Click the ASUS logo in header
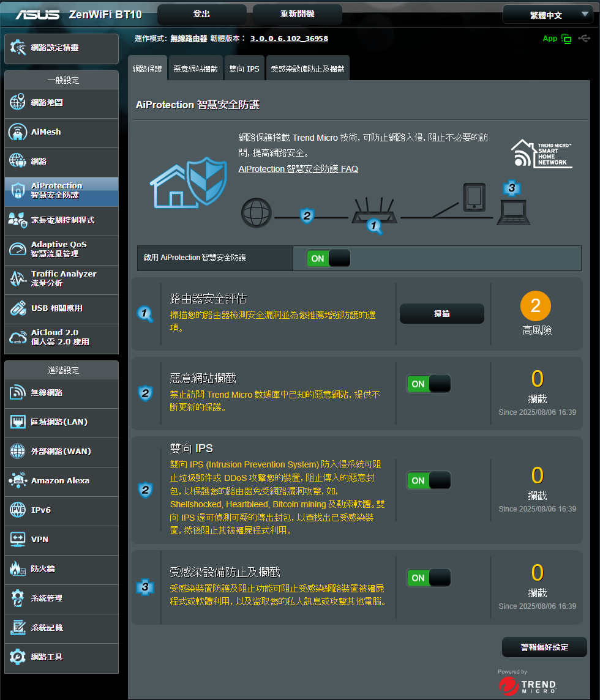 tap(37, 15)
